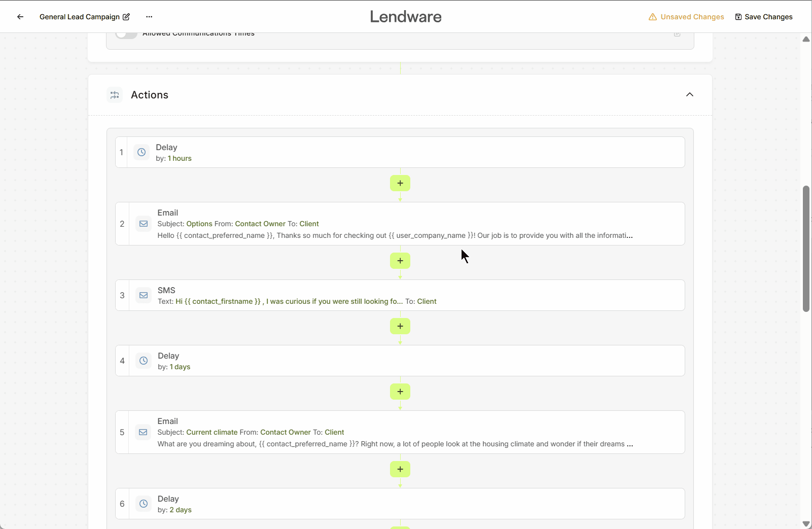The width and height of the screenshot is (812, 529).
Task: Click Save Changes button
Action: click(763, 17)
